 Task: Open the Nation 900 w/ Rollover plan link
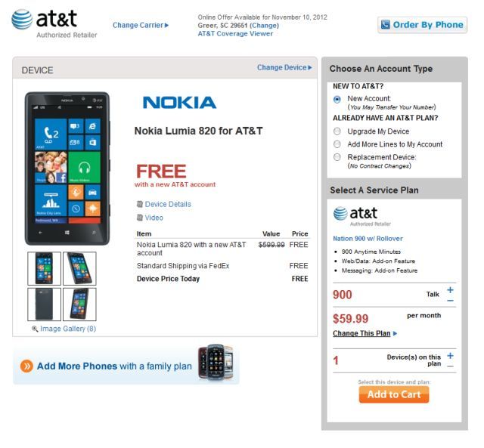(x=368, y=239)
